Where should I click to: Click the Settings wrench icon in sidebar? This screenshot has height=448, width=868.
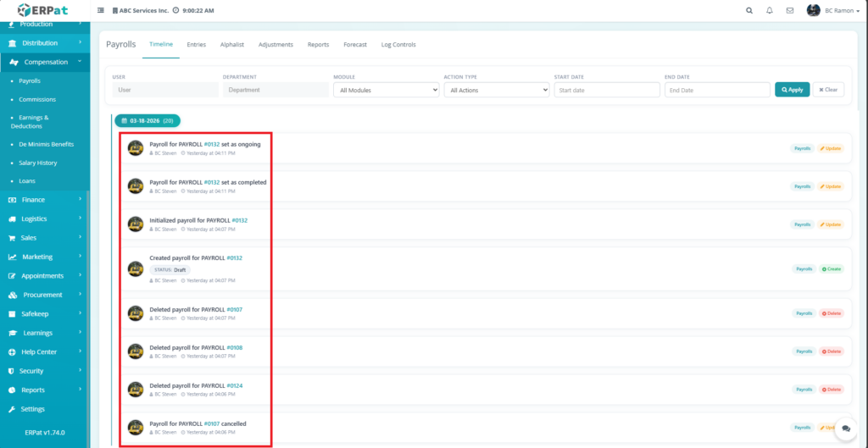(x=12, y=409)
